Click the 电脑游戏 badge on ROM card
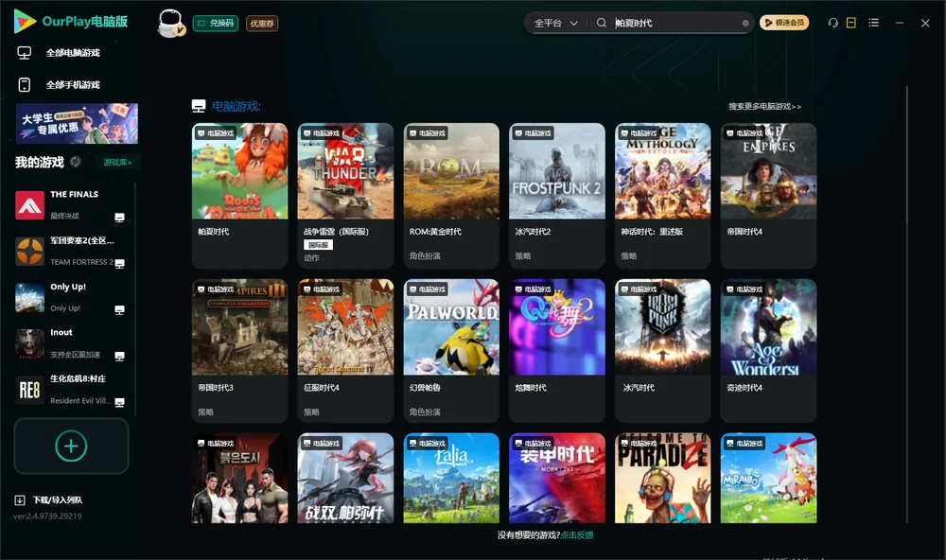The width and height of the screenshot is (946, 560). click(x=427, y=133)
